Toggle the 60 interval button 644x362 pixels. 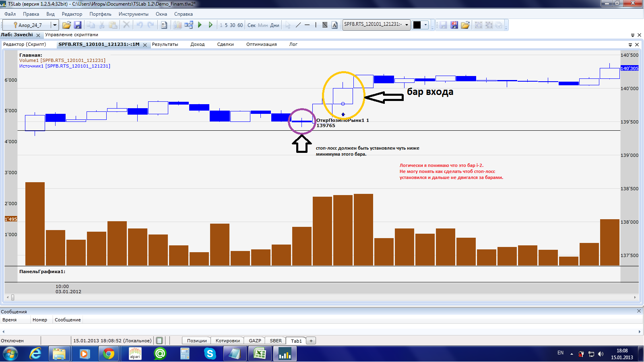coord(240,25)
